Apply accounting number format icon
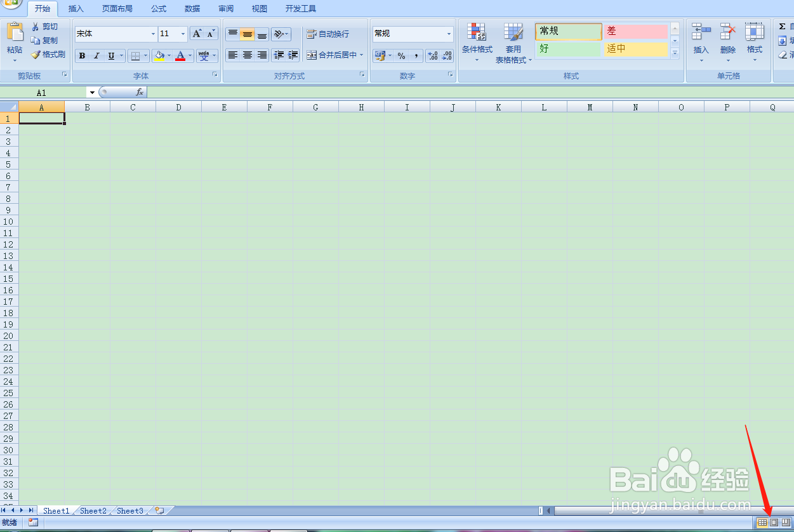The width and height of the screenshot is (794, 532). [380, 56]
